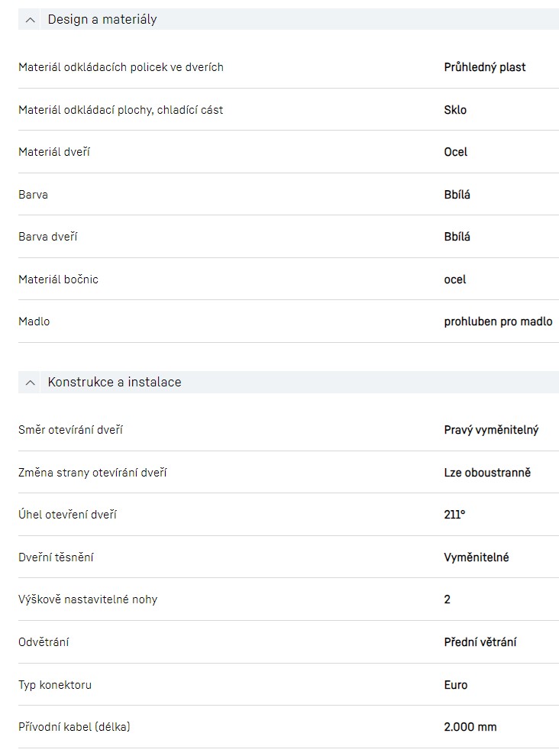Click the Typ konektoru label
The image size is (559, 756).
click(x=55, y=685)
